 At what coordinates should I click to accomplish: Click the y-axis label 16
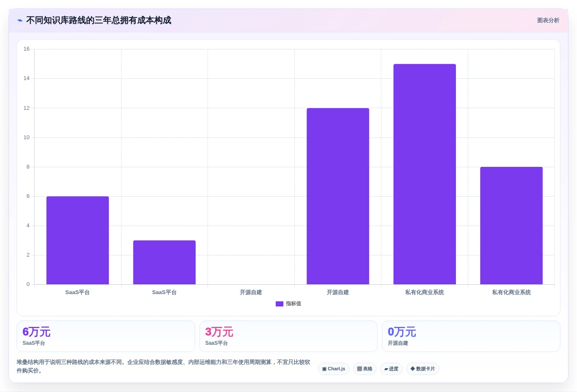click(26, 49)
